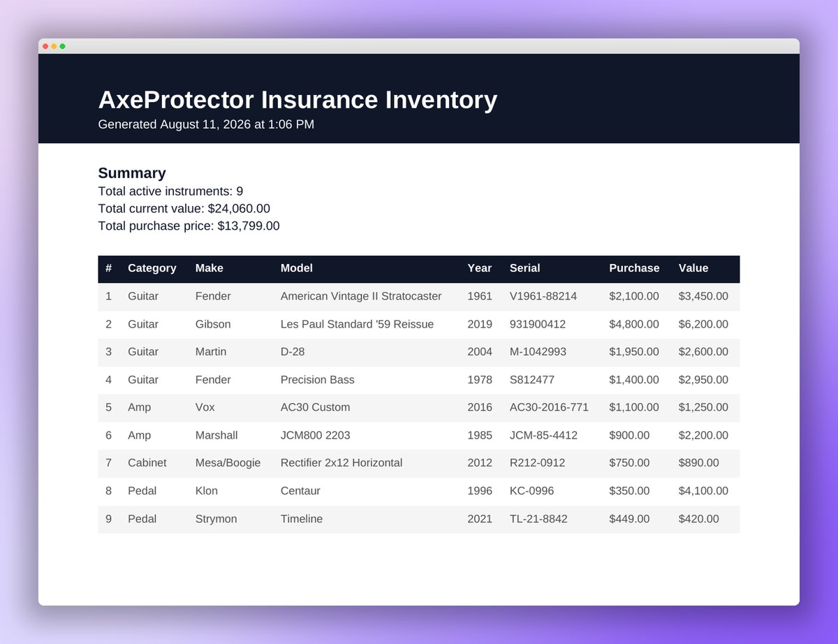
Task: Click Total active instruments: 9
Action: tap(170, 191)
